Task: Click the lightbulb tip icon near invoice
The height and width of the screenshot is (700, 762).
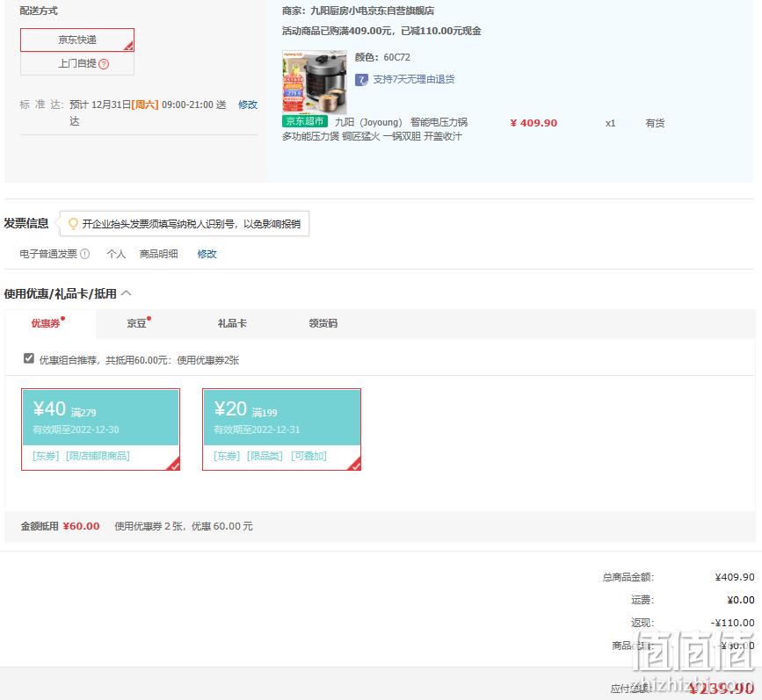Action: [x=73, y=223]
